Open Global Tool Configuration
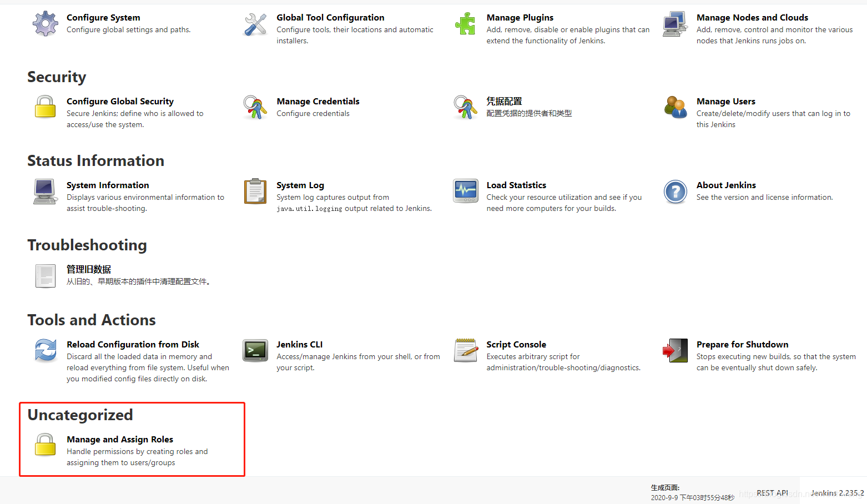Screen dimensions: 867x504 click(330, 18)
